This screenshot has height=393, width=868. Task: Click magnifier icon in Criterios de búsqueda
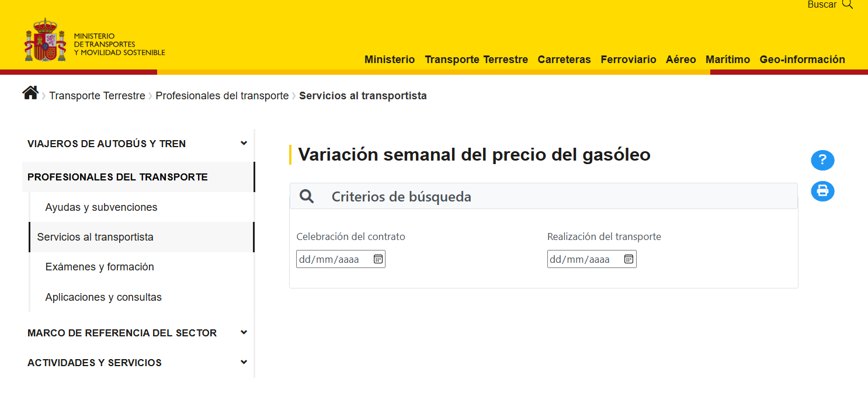pyautogui.click(x=307, y=197)
